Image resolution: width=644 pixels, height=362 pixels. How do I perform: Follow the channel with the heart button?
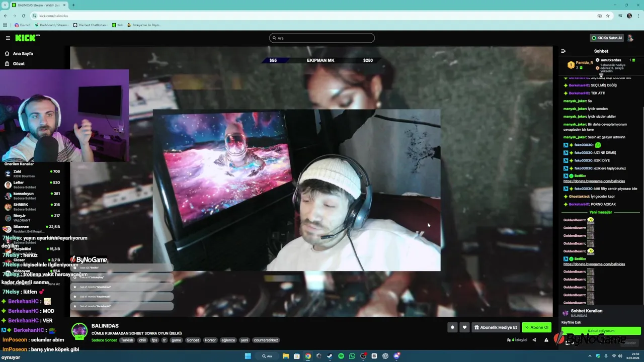464,327
